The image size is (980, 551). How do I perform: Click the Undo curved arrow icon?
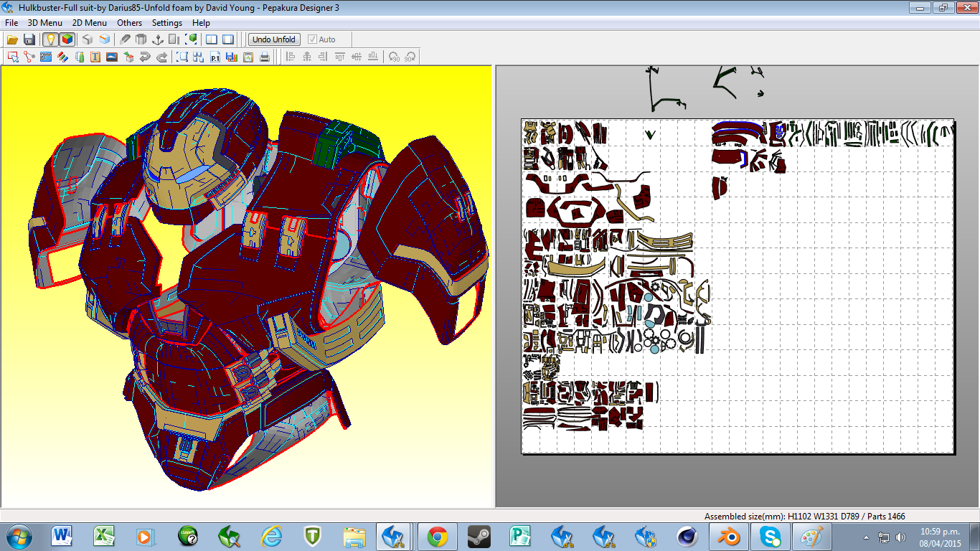point(145,57)
